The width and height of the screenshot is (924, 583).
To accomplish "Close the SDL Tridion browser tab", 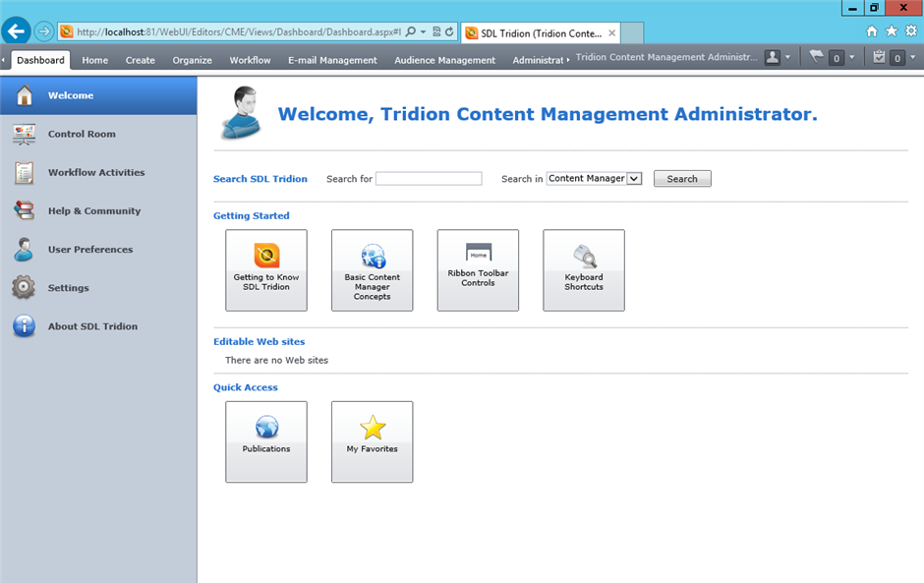I will [612, 32].
